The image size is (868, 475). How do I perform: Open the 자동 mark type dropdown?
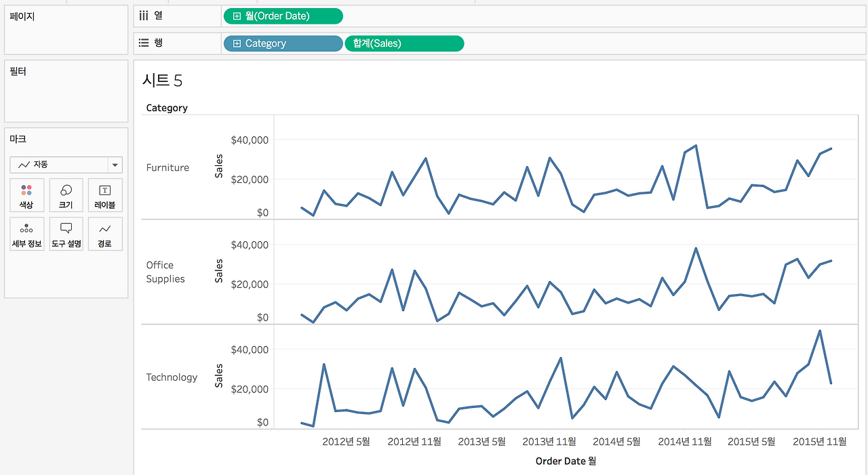(x=66, y=165)
